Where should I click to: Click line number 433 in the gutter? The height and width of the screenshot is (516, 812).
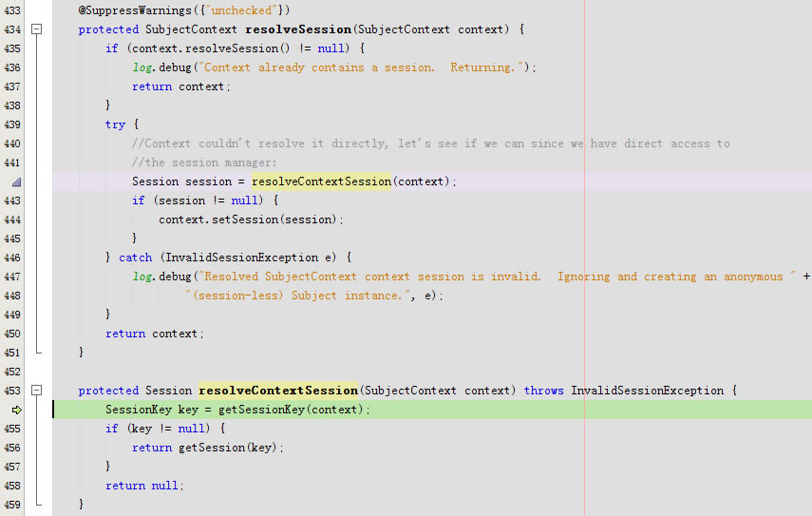tap(12, 10)
